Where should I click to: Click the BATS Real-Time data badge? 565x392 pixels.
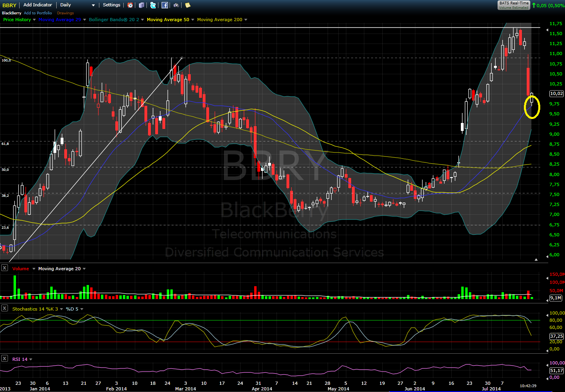[x=514, y=3]
